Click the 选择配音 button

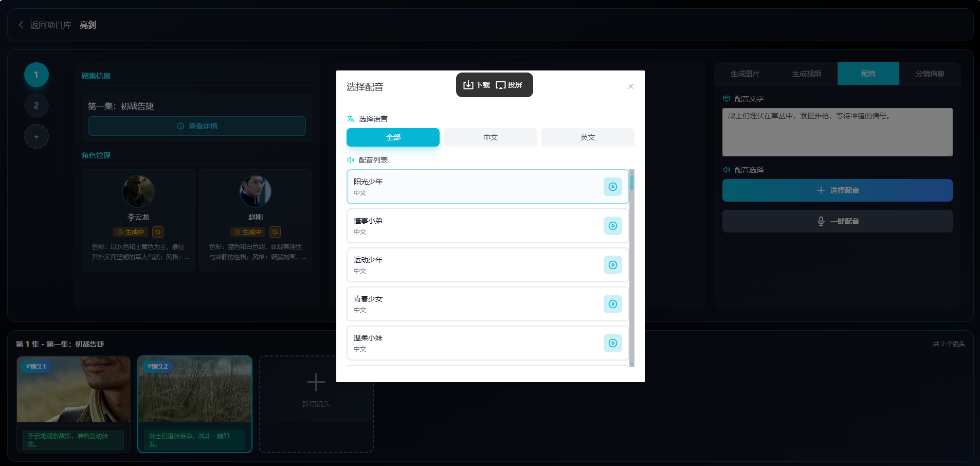pos(837,190)
